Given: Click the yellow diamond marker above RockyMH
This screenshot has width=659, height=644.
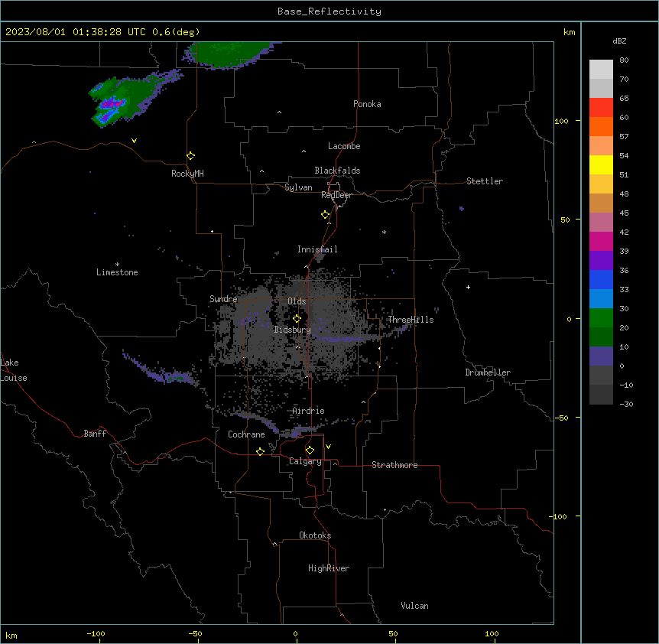Looking at the screenshot, I should point(190,156).
